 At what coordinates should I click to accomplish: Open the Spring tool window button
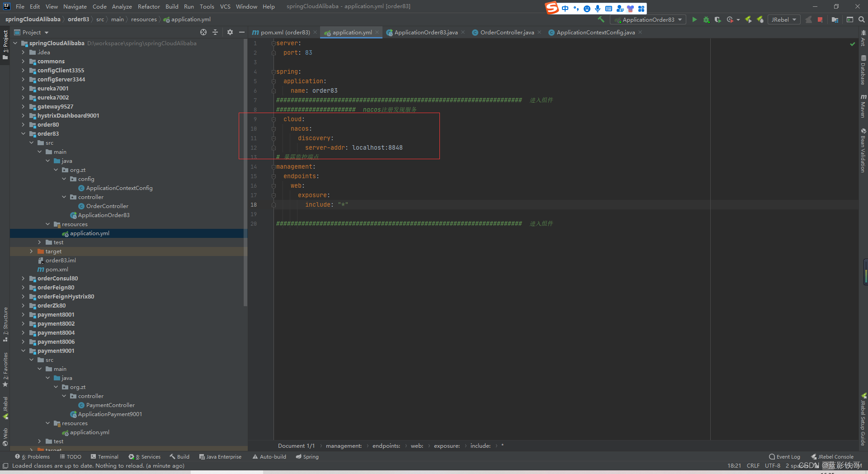pos(307,457)
